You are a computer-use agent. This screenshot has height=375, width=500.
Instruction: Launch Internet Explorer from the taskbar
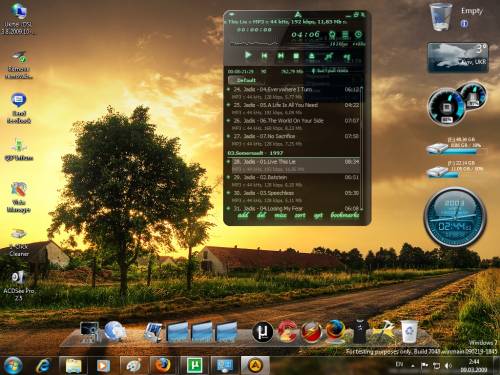coord(43,366)
